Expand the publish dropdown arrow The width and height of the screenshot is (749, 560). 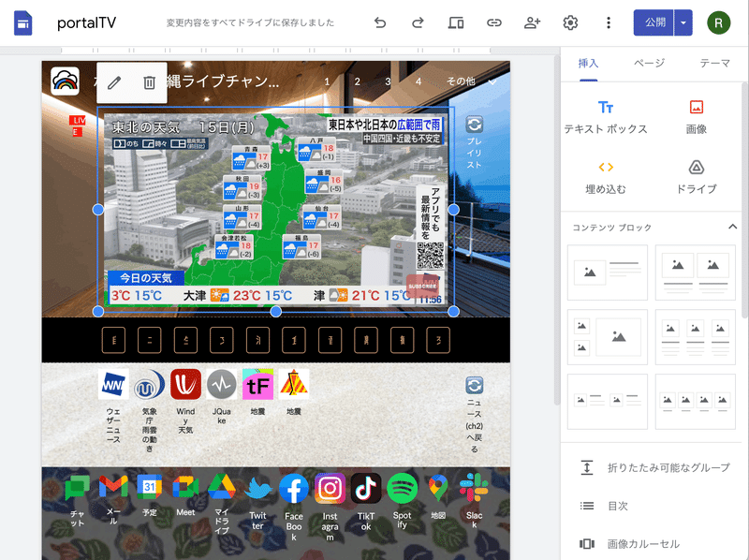683,22
